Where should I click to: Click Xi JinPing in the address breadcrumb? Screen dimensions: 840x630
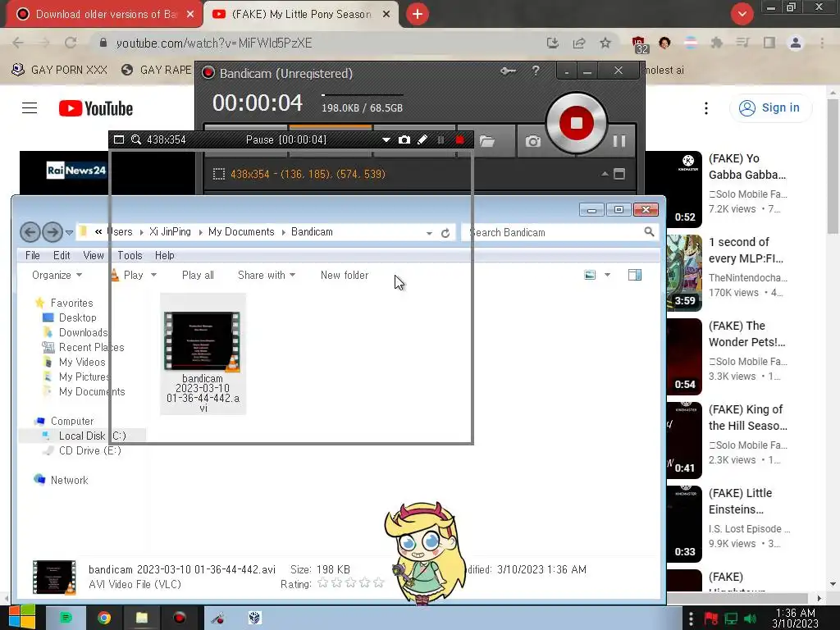click(x=170, y=232)
